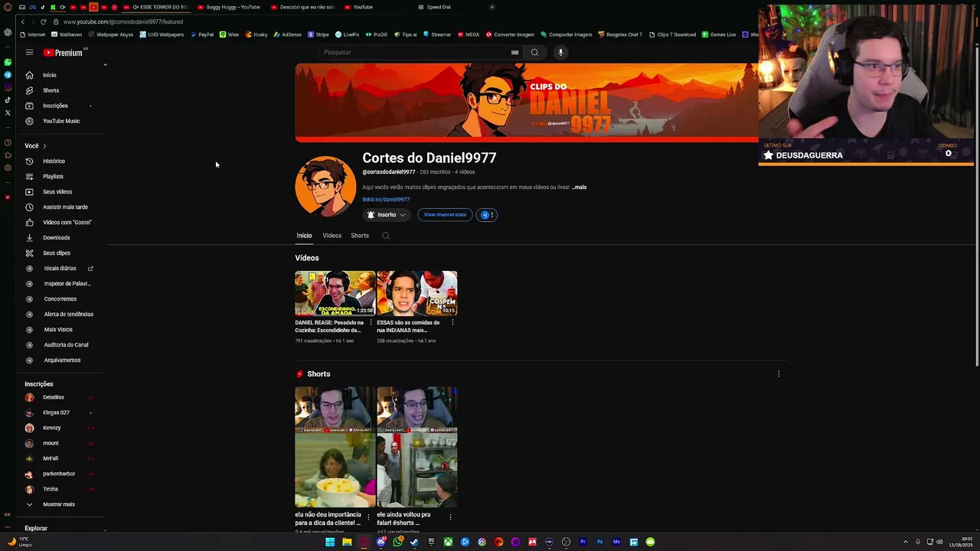This screenshot has width=980, height=551.
Task: Open Seus vídeos in the sidebar
Action: coord(58,192)
